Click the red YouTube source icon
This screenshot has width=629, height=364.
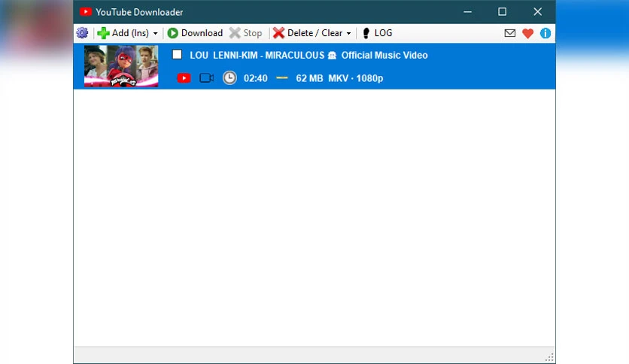[184, 77]
